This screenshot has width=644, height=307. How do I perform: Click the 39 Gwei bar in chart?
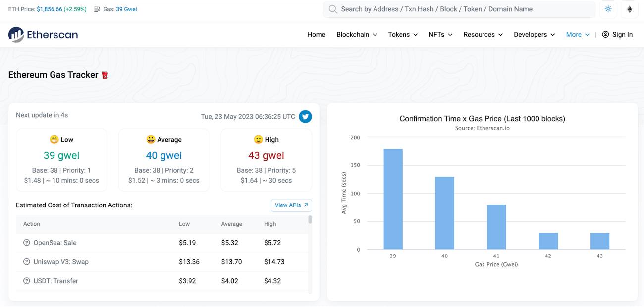[393, 199]
